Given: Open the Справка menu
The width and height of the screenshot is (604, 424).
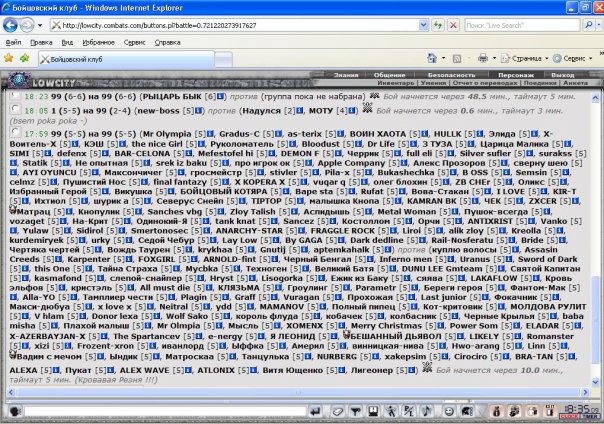Looking at the screenshot, I should click(168, 42).
